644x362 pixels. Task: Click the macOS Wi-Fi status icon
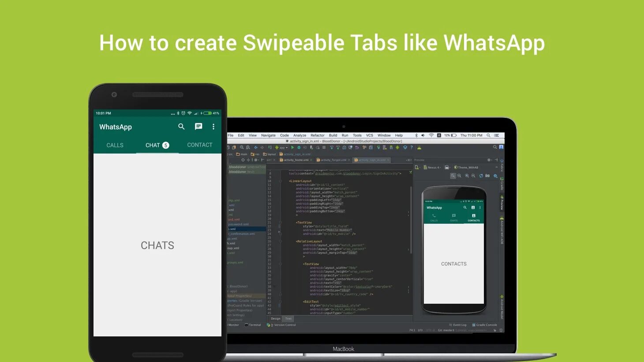(431, 136)
